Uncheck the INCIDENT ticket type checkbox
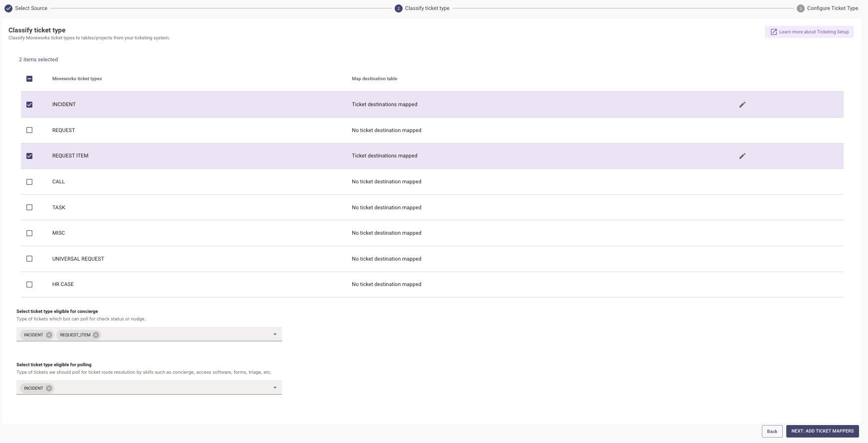Image resolution: width=868 pixels, height=443 pixels. pos(29,105)
